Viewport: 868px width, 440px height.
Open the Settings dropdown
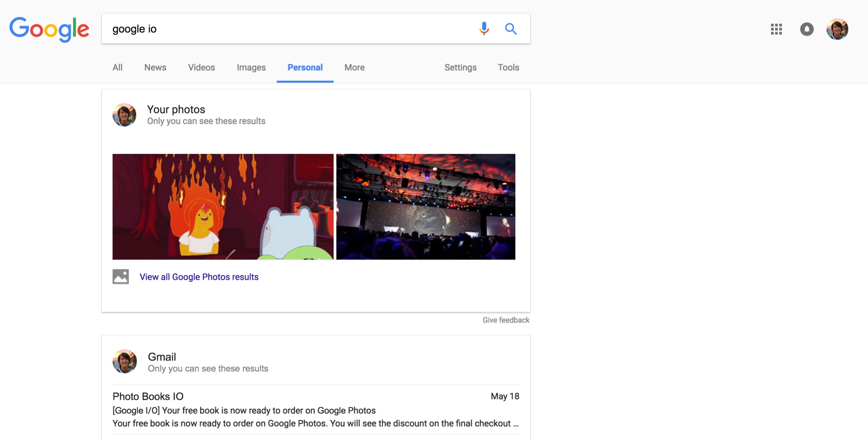pyautogui.click(x=460, y=67)
